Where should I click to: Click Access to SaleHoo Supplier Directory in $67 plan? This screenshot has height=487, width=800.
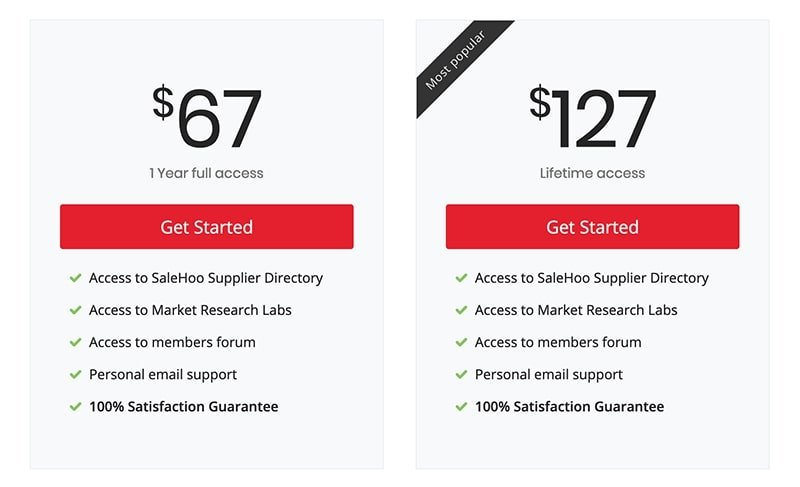pos(206,278)
